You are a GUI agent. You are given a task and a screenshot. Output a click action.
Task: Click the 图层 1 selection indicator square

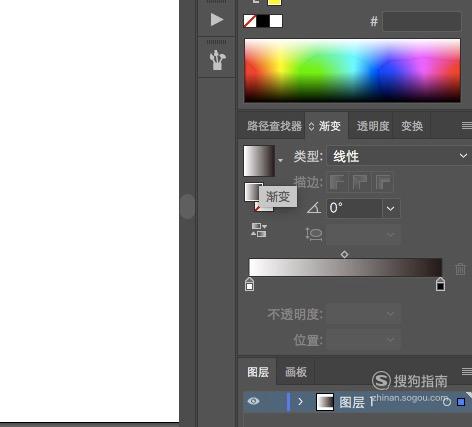(461, 402)
